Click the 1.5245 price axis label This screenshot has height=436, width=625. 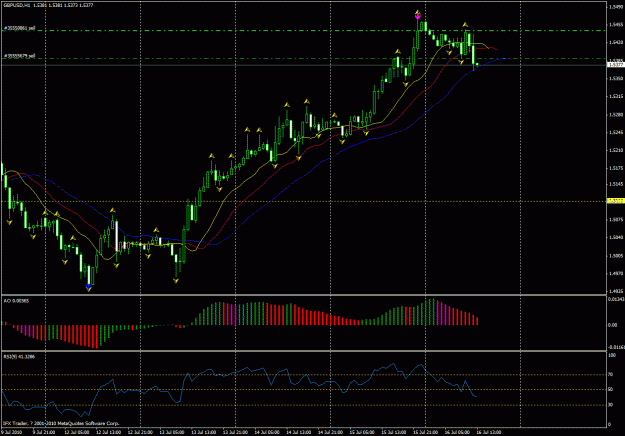[616, 132]
